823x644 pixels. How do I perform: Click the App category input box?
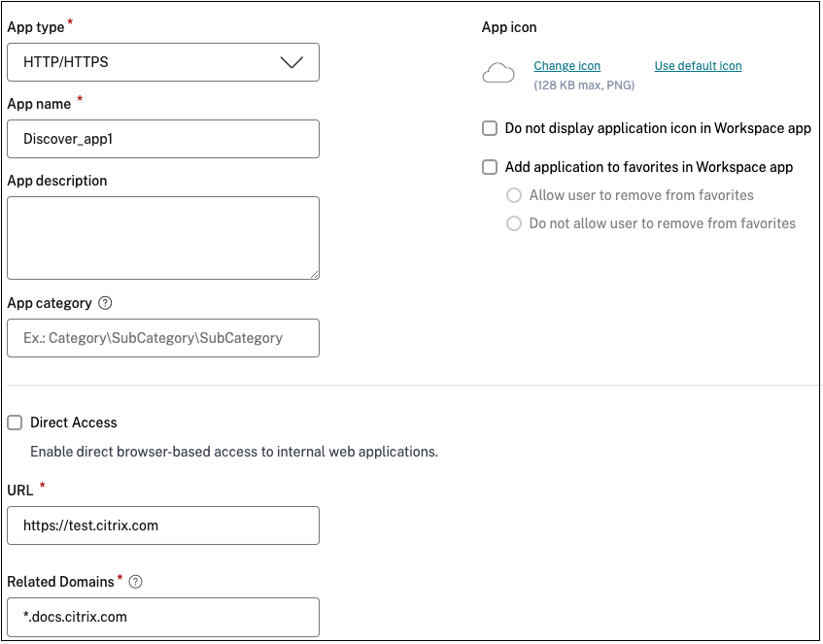[162, 338]
